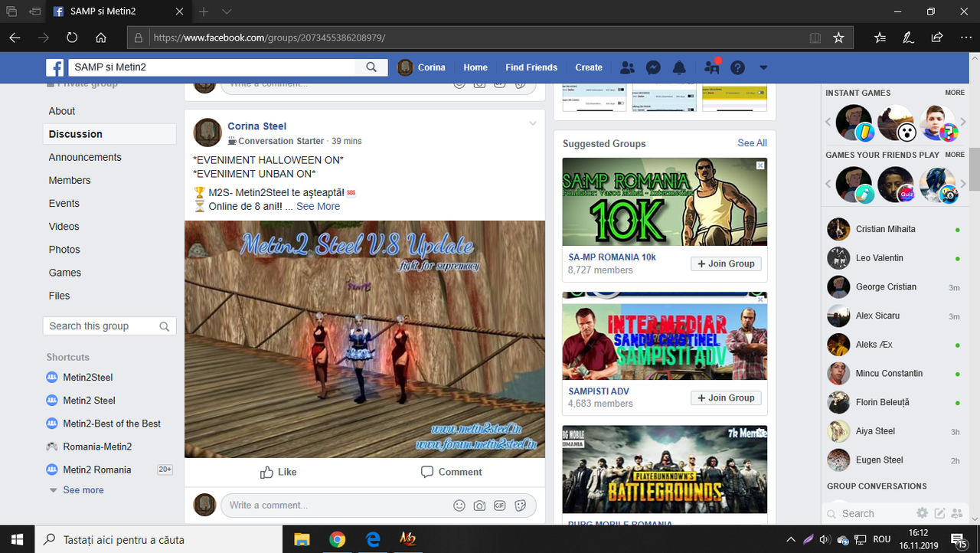Click Create in the top bar

coord(589,67)
